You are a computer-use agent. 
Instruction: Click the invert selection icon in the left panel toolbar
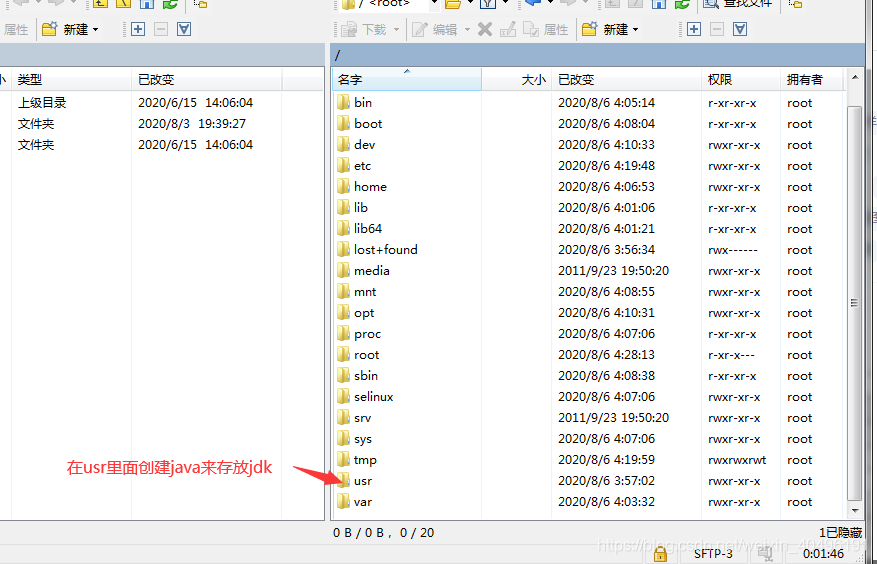[184, 29]
